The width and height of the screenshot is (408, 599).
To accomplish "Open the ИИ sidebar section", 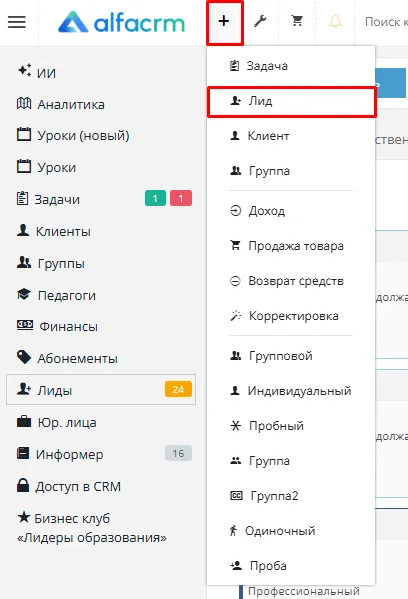I will pos(37,72).
